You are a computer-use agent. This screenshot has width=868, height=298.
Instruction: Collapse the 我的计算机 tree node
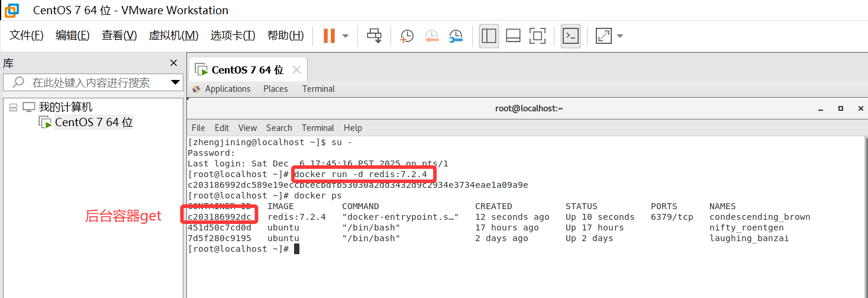pos(13,107)
